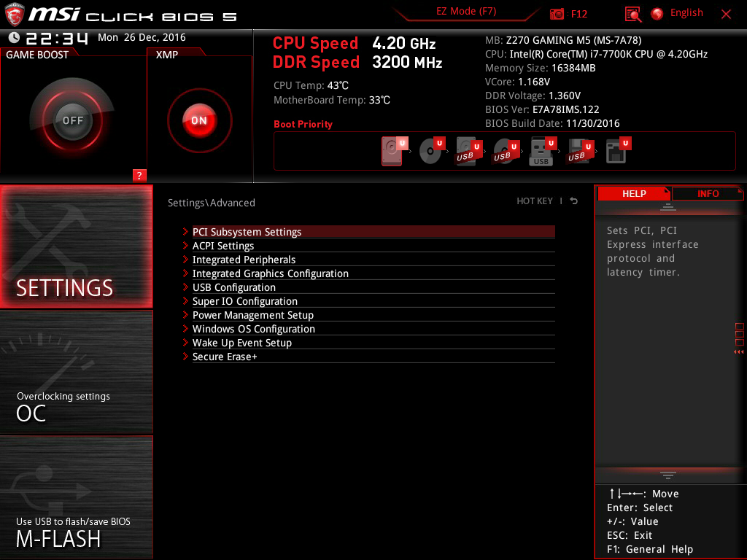Close the BIOS with the X button
The image size is (747, 560).
tap(726, 15)
